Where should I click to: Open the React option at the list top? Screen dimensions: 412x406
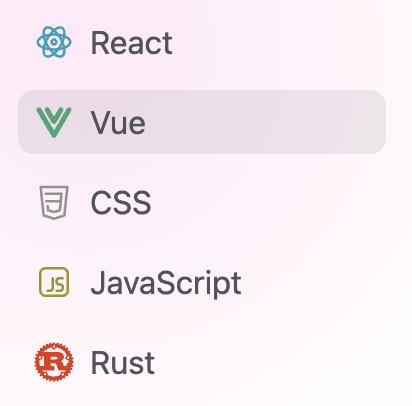(202, 42)
